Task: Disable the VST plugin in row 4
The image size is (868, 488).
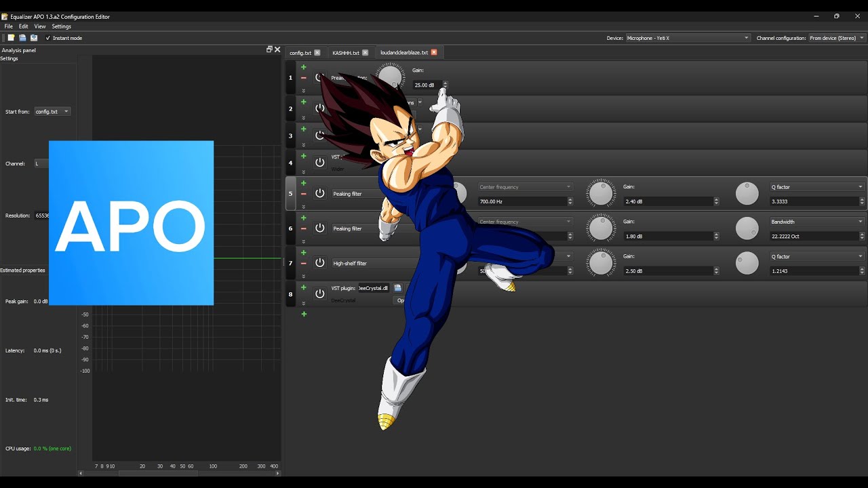Action: (320, 163)
